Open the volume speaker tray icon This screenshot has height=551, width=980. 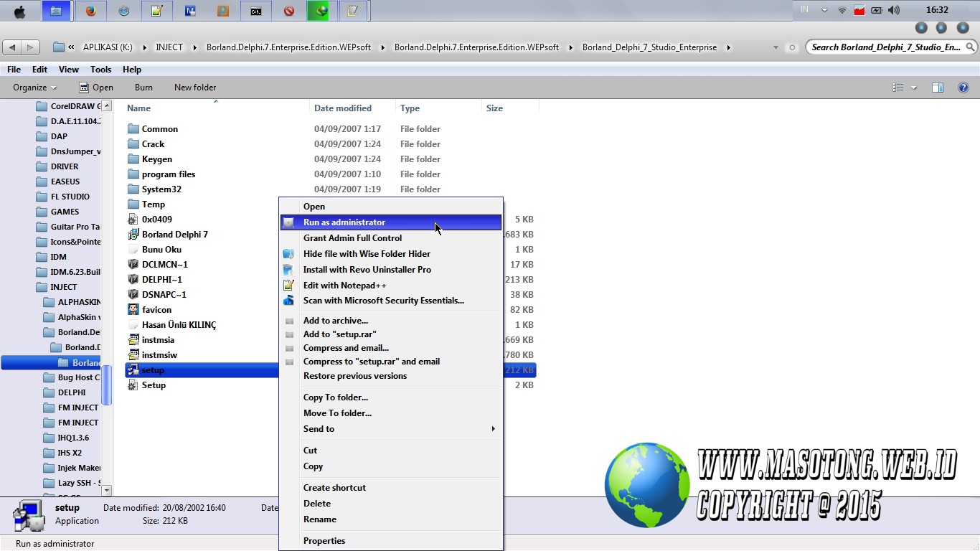pyautogui.click(x=894, y=10)
